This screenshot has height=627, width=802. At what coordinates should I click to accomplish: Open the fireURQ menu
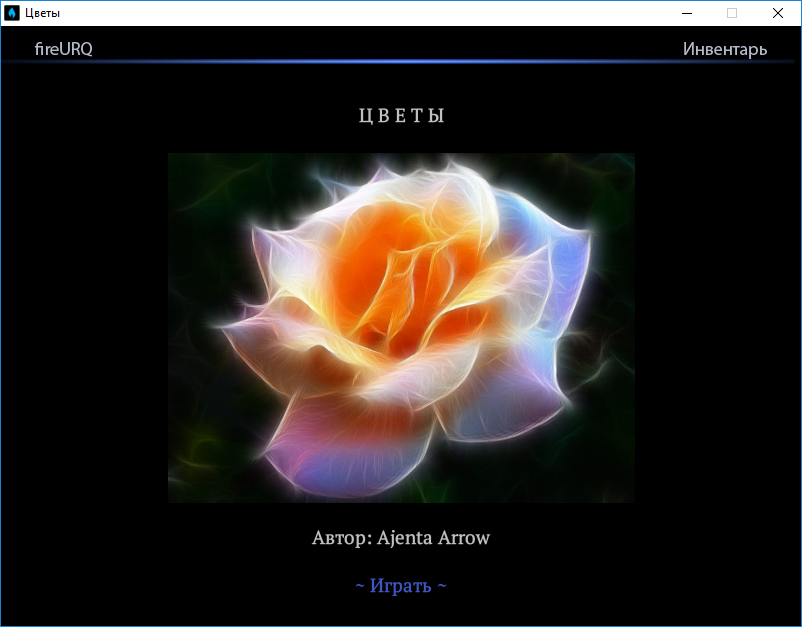point(63,49)
